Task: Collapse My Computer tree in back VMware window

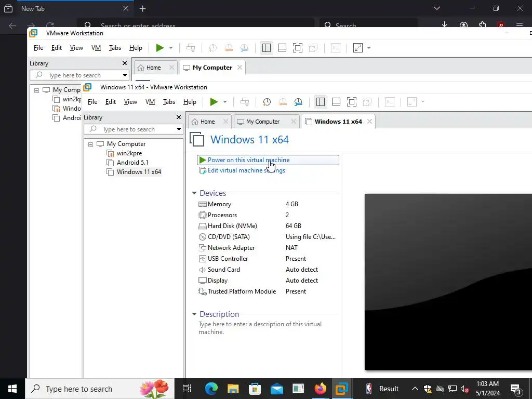Action: (x=37, y=90)
